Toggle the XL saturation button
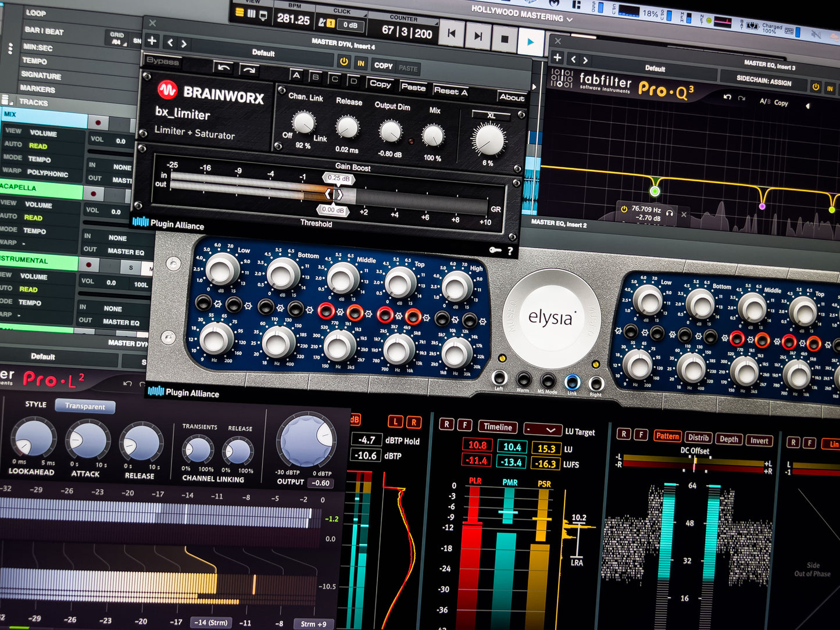Screen dimensions: 840x630 pos(491,116)
